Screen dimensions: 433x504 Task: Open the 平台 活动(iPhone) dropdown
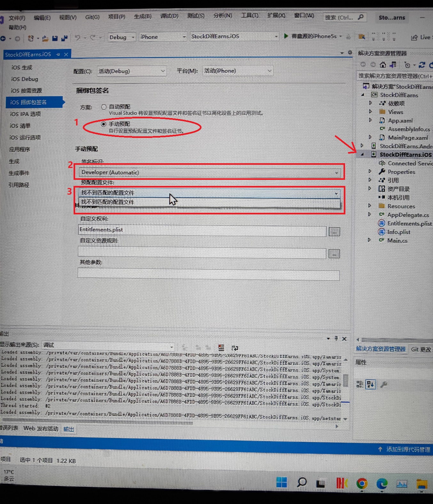coord(238,71)
